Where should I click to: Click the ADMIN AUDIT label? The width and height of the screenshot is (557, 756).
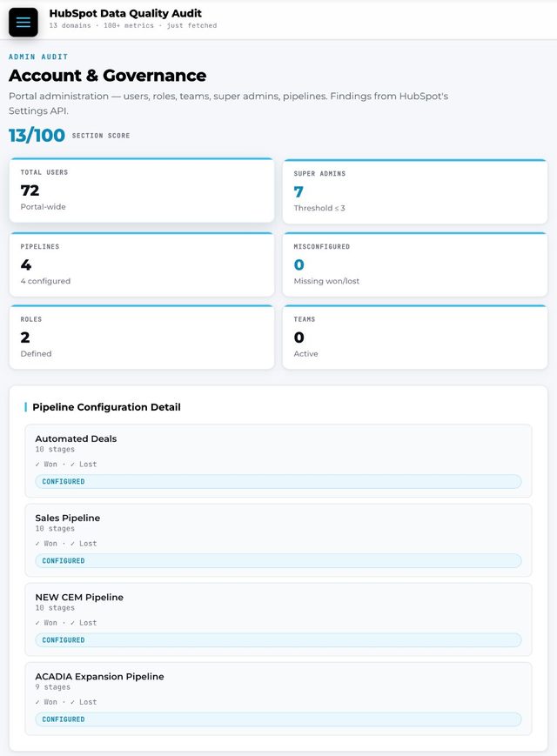38,57
